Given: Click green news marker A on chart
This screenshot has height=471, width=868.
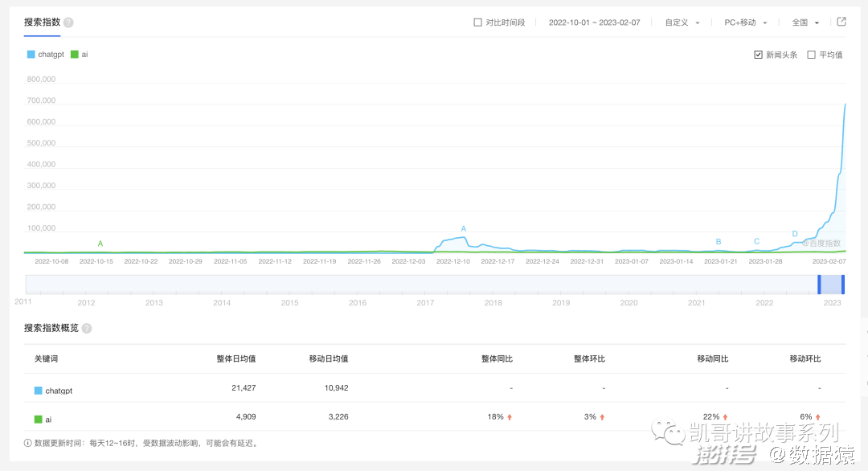Looking at the screenshot, I should (100, 244).
